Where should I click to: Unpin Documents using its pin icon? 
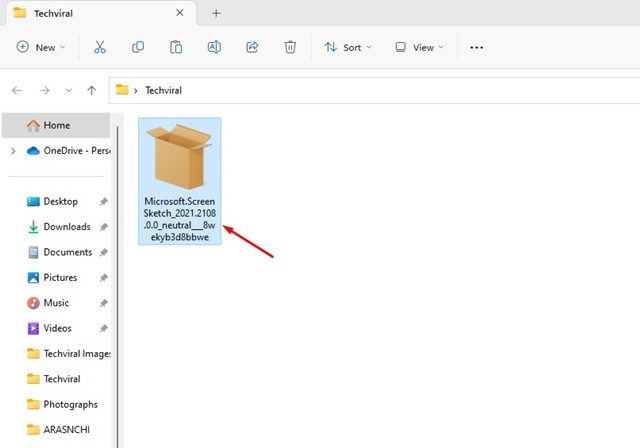[104, 252]
